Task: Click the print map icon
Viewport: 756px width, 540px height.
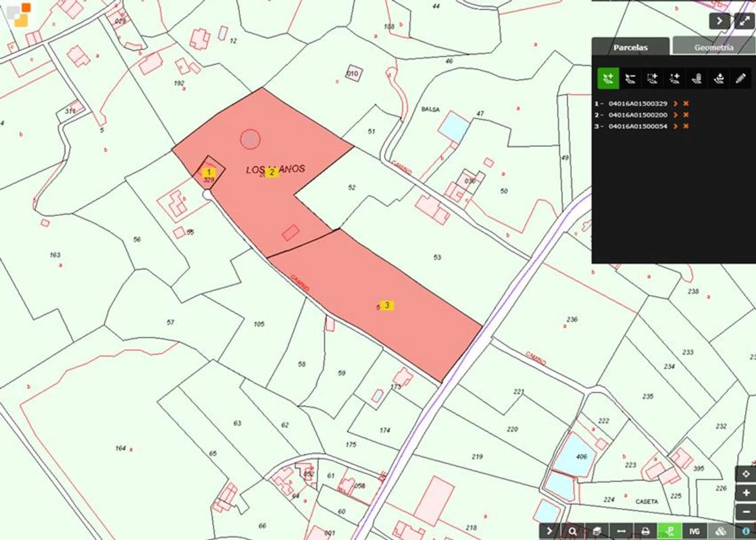Action: (x=645, y=531)
